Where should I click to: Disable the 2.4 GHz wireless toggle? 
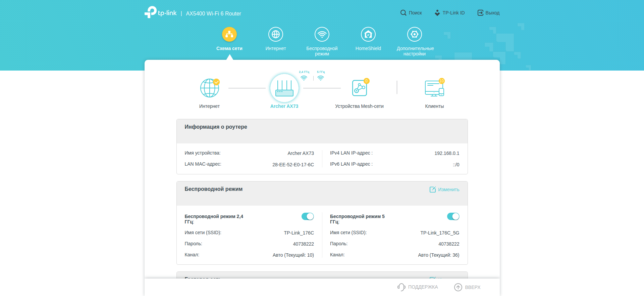pos(308,216)
